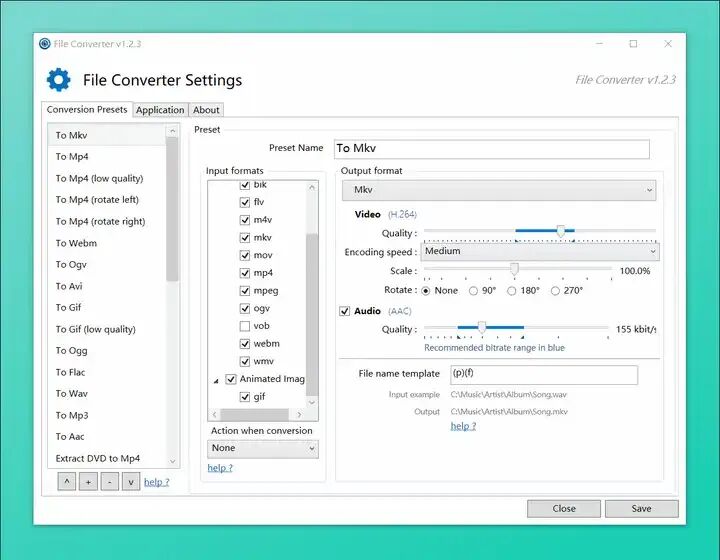Viewport: 720px width, 560px height.
Task: Open help link under Action when conversion
Action: tap(220, 468)
